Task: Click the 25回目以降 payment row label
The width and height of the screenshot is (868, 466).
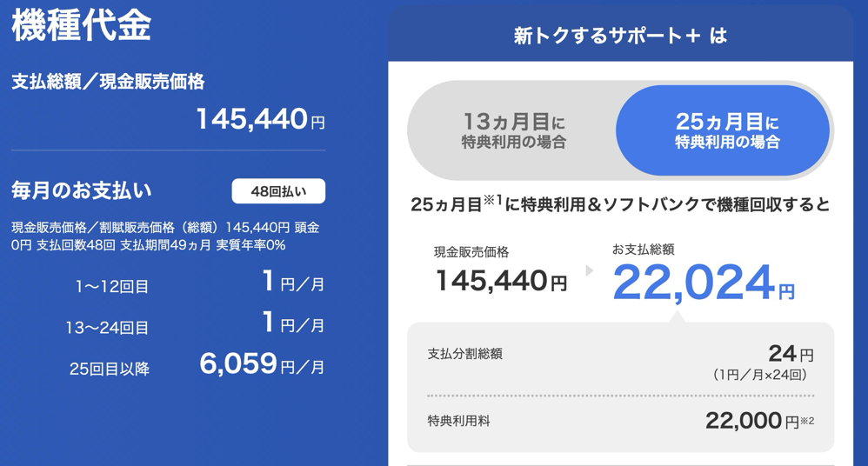Action: point(110,369)
